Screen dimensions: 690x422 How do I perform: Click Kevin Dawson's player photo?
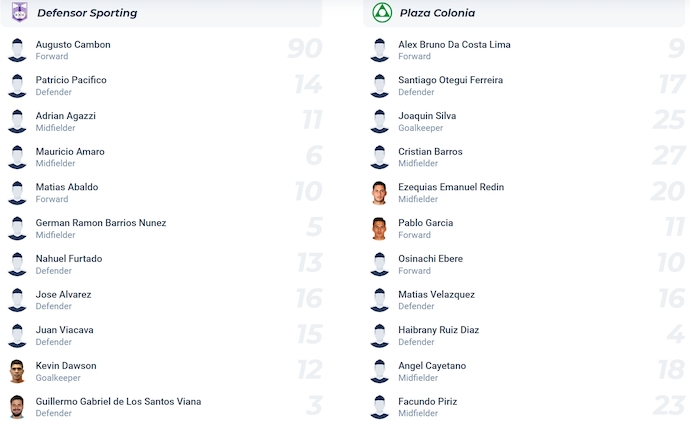click(x=17, y=371)
